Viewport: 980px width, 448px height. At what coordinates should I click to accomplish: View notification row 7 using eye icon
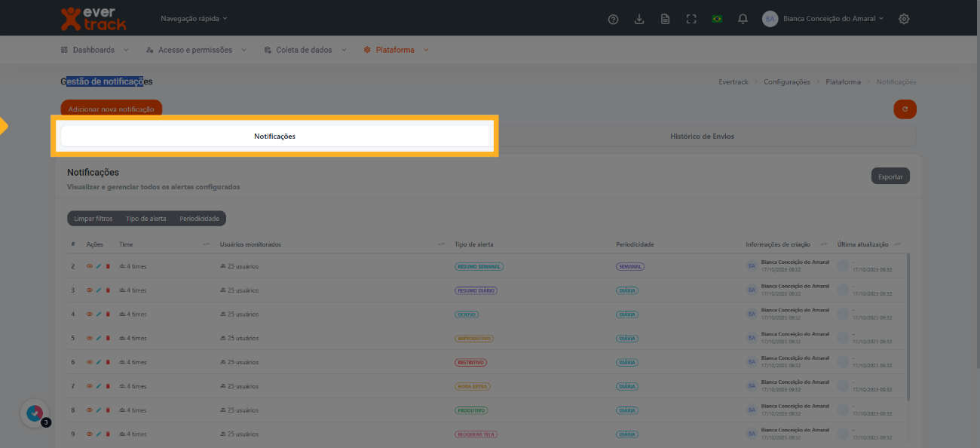point(90,386)
